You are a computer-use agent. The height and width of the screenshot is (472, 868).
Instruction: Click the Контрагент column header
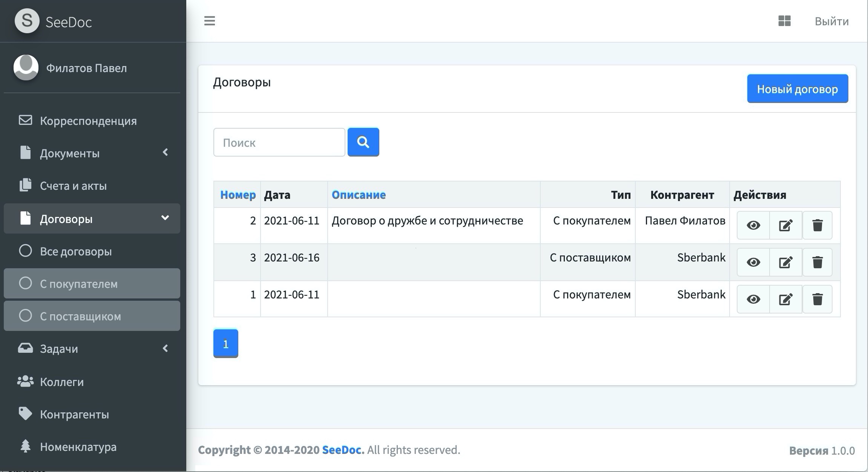[682, 195]
